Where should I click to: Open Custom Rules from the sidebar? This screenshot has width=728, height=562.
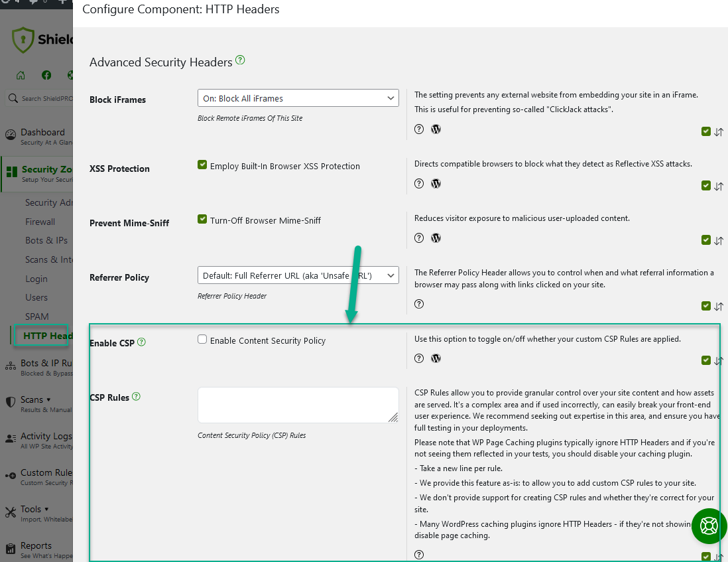point(43,472)
